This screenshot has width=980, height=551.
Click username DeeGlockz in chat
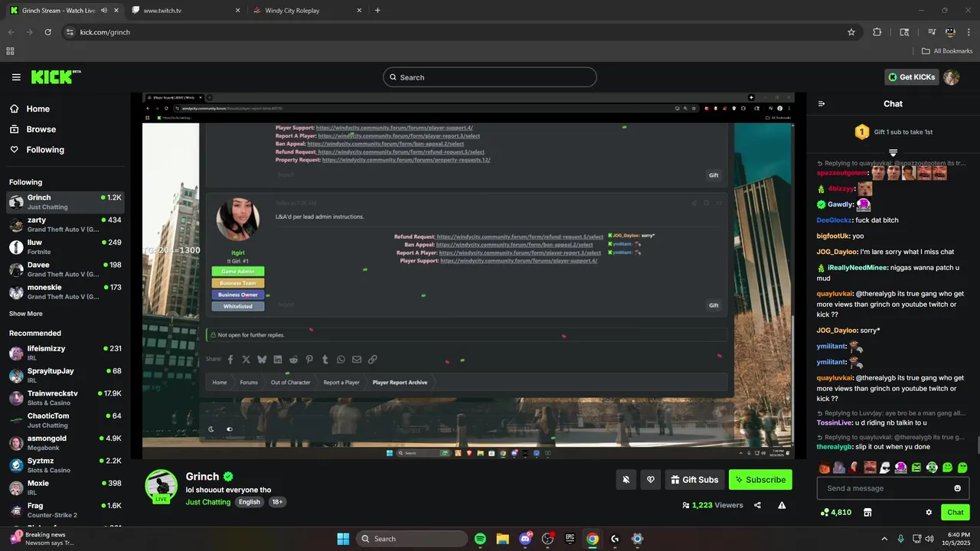click(834, 220)
